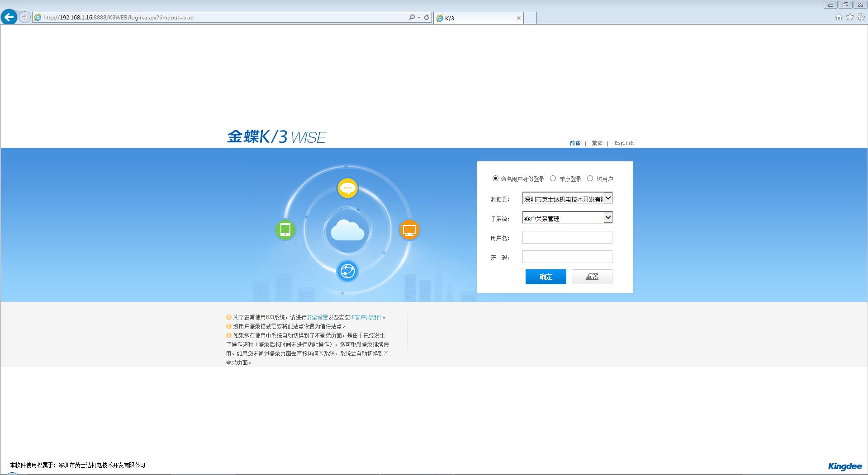Image resolution: width=868 pixels, height=475 pixels.
Task: Click the browser back arrow button
Action: point(9,17)
